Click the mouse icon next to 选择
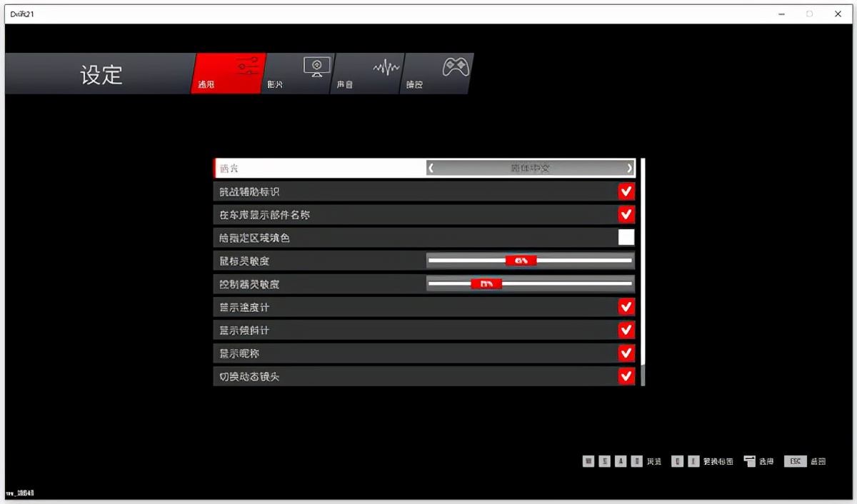This screenshot has height=504, width=857. point(748,460)
